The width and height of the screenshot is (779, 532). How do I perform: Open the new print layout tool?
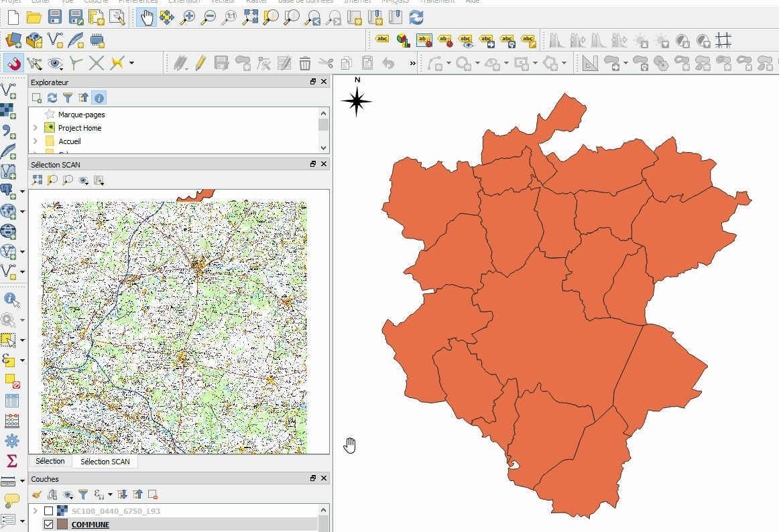point(96,18)
